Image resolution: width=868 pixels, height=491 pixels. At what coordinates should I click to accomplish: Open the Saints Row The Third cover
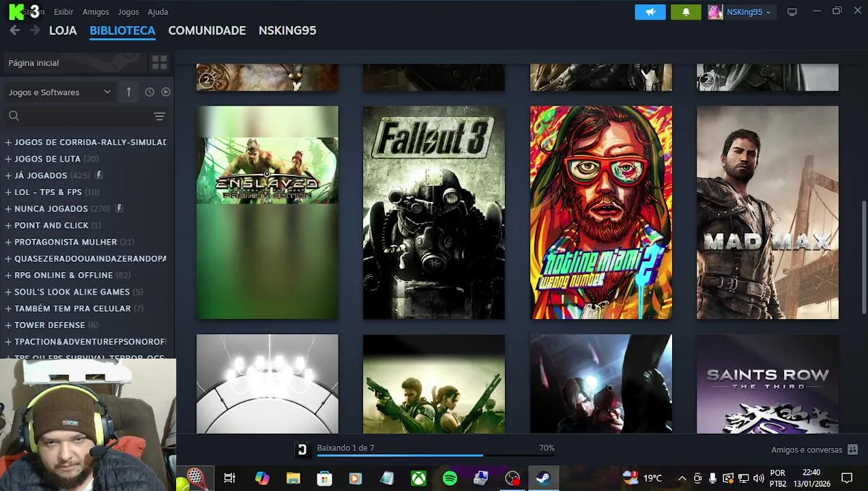[x=768, y=384]
